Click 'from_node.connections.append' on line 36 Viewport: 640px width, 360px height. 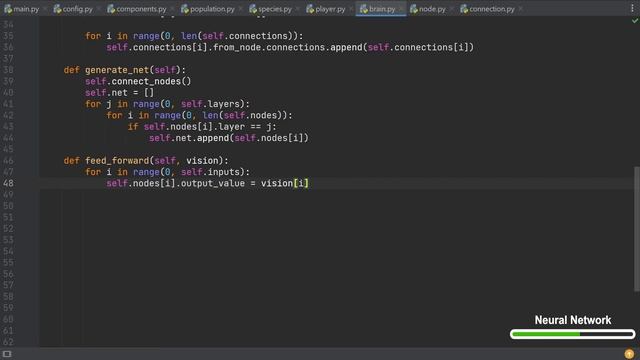[x=288, y=48]
